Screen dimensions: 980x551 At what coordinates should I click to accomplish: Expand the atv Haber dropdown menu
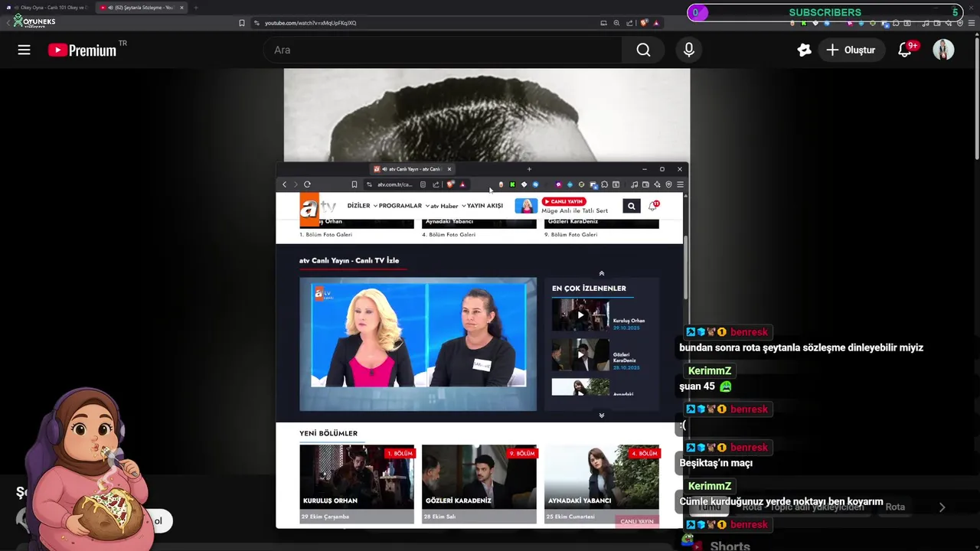(447, 206)
